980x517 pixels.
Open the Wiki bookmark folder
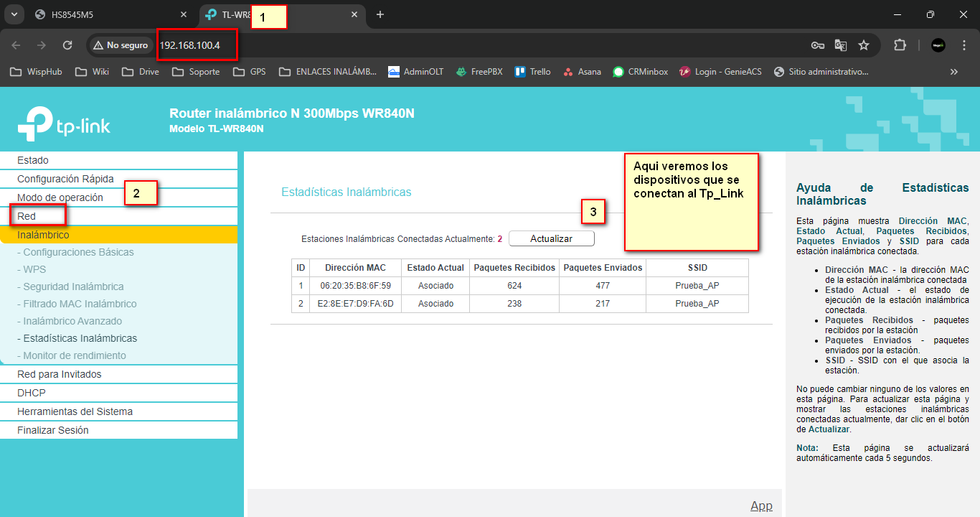point(92,72)
